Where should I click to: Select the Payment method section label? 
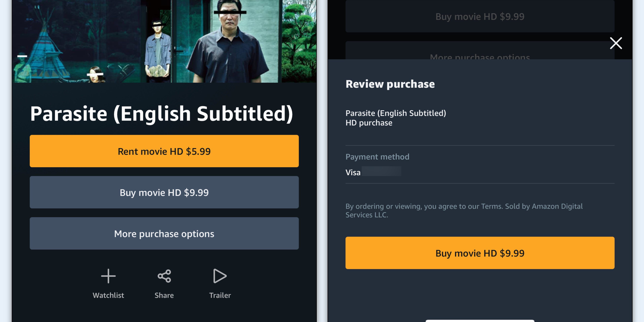pyautogui.click(x=377, y=157)
